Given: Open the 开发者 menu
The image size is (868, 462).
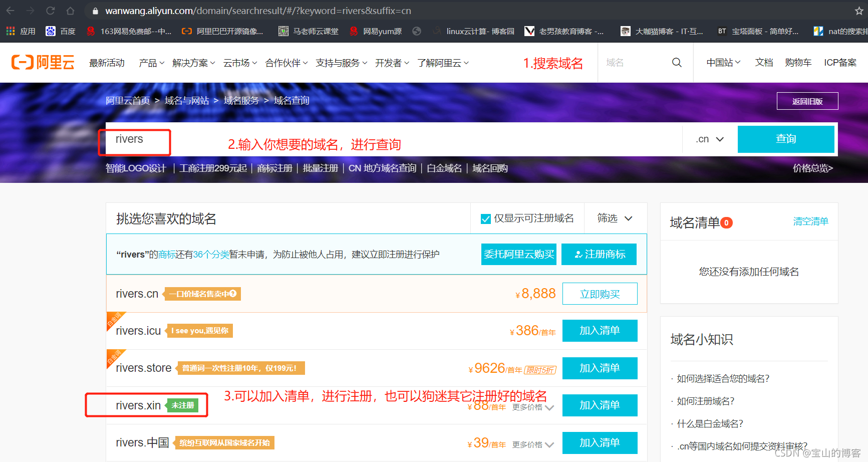Looking at the screenshot, I should pos(392,63).
